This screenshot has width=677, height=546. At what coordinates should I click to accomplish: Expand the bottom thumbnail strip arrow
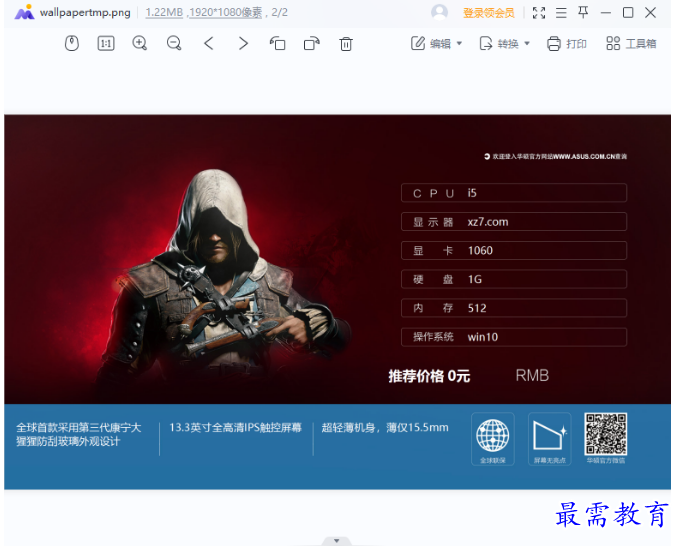click(x=336, y=541)
